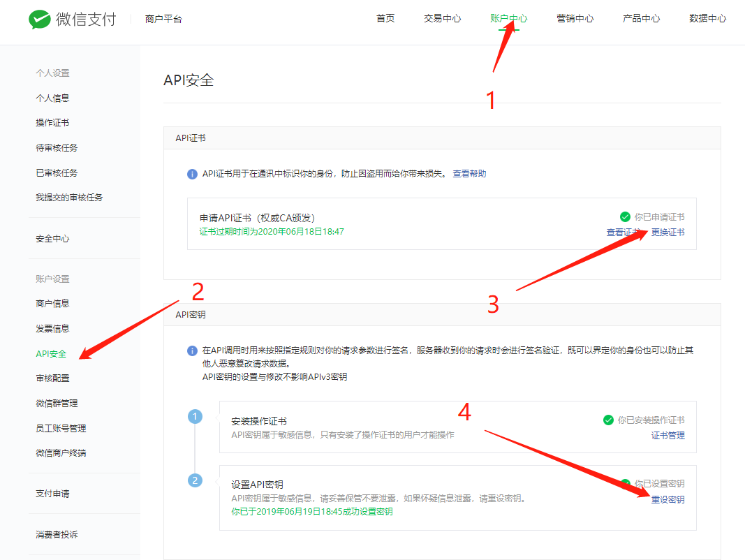Open 个人信息 in sidebar
Viewport: 745px width, 560px height.
(x=53, y=98)
